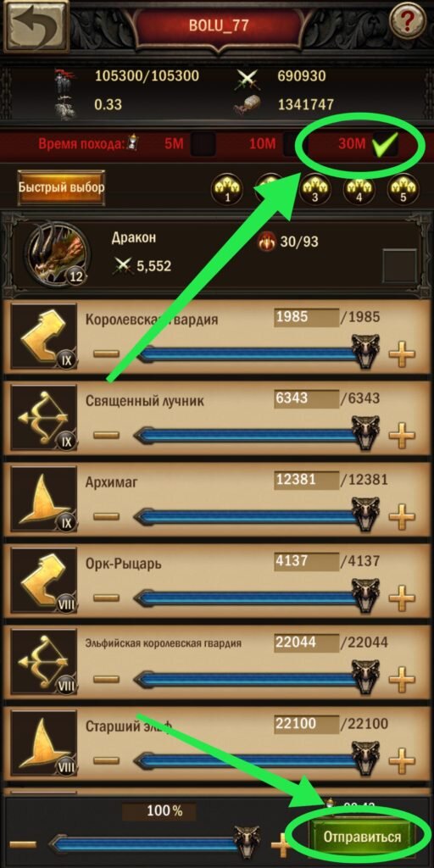Click the Быстрый выбор button

[x=61, y=186]
